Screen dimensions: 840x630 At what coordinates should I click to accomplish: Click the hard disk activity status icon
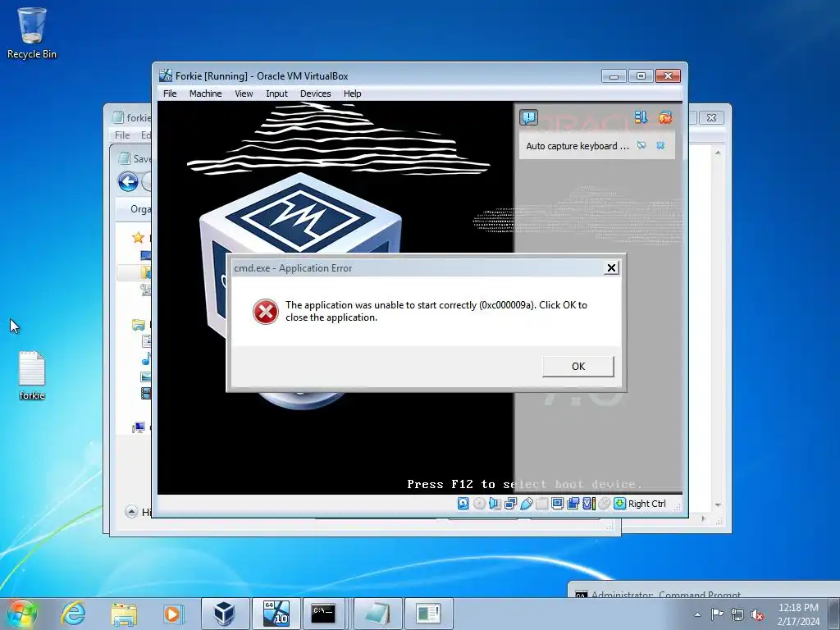(463, 503)
